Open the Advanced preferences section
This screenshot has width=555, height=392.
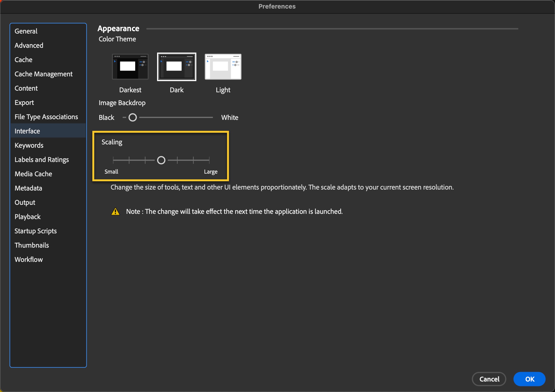(x=29, y=45)
